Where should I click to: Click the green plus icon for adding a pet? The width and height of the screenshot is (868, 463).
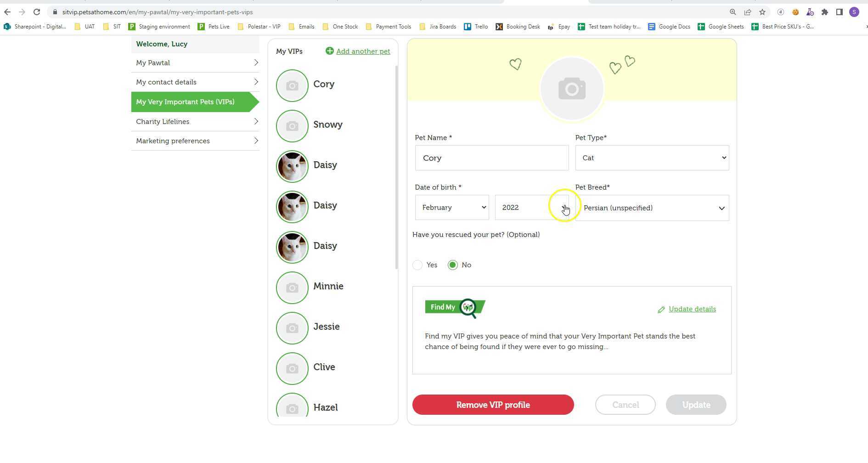(329, 51)
